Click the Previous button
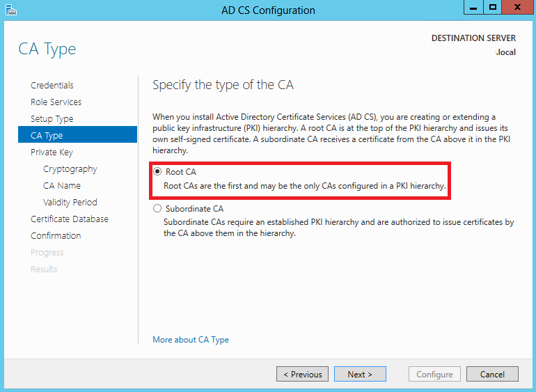Image resolution: width=536 pixels, height=392 pixels. (x=303, y=374)
